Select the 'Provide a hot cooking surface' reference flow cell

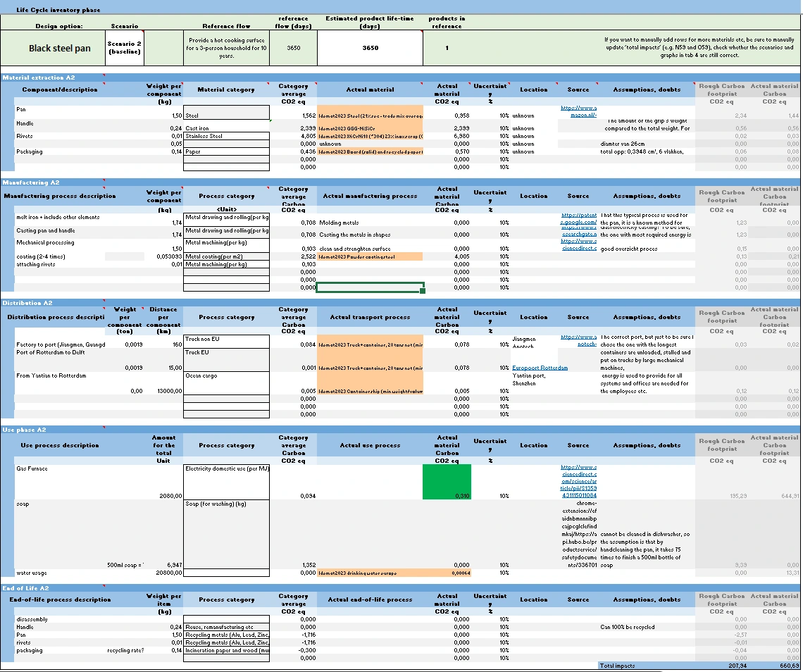[226, 48]
